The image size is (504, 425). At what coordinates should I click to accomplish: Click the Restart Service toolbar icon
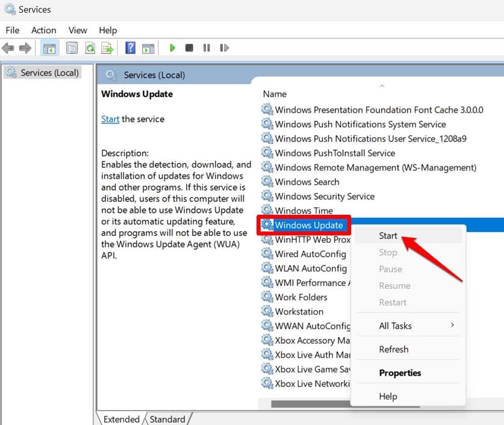224,48
